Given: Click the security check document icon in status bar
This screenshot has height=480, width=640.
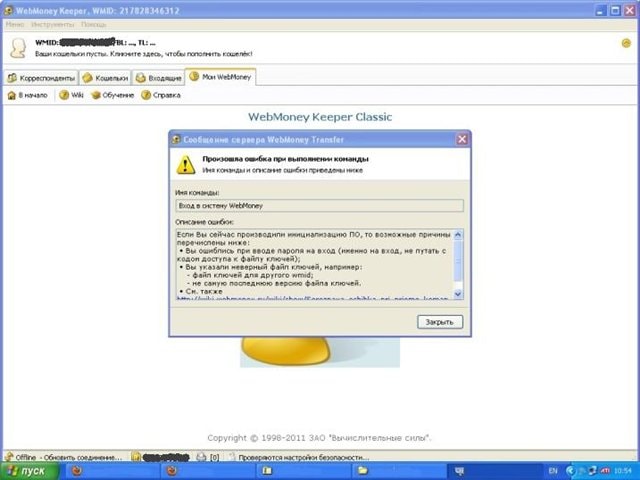Looking at the screenshot, I should click(232, 457).
